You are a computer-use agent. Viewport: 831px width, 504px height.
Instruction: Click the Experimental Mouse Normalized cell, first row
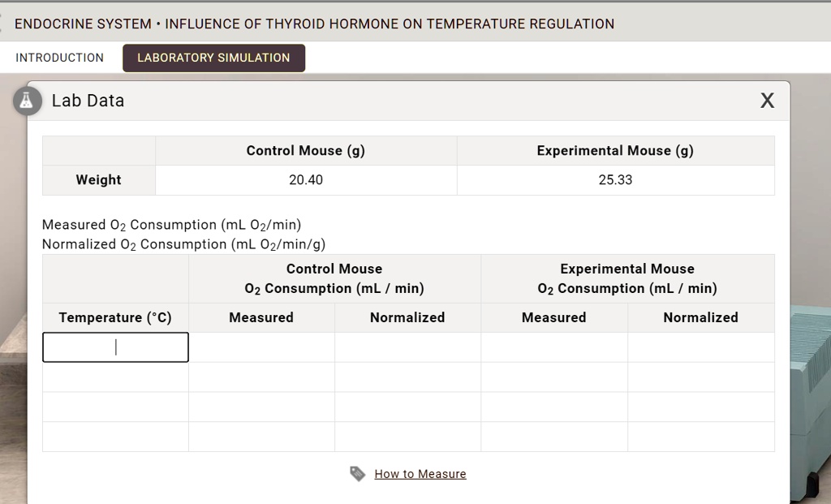(x=700, y=347)
